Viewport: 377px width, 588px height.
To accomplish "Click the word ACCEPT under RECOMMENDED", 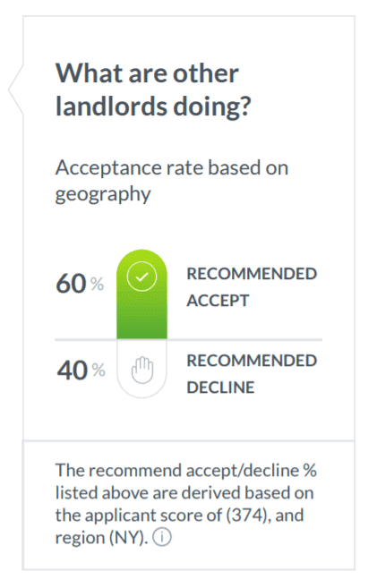I will 218,301.
